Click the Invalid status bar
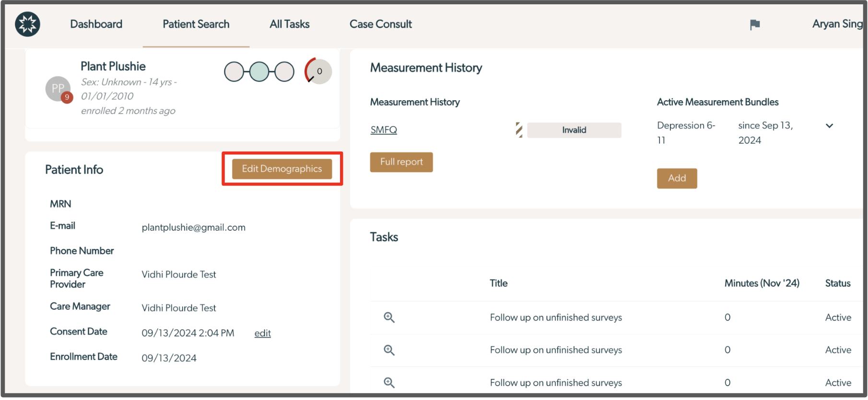Viewport: 868px width, 400px height. 574,130
